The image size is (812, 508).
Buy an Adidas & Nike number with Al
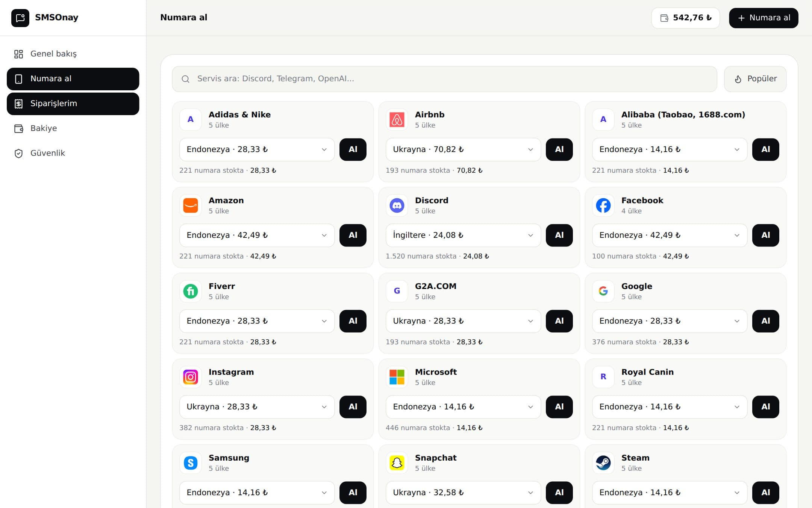tap(353, 149)
